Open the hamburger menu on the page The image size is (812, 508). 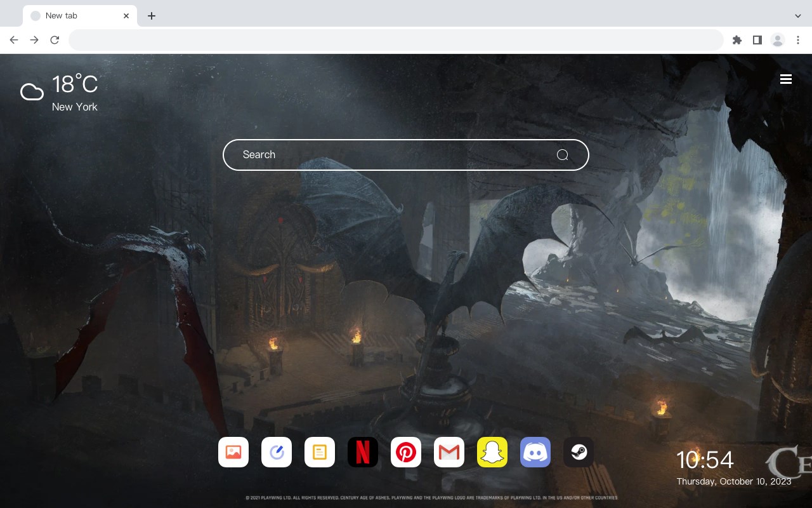point(786,79)
